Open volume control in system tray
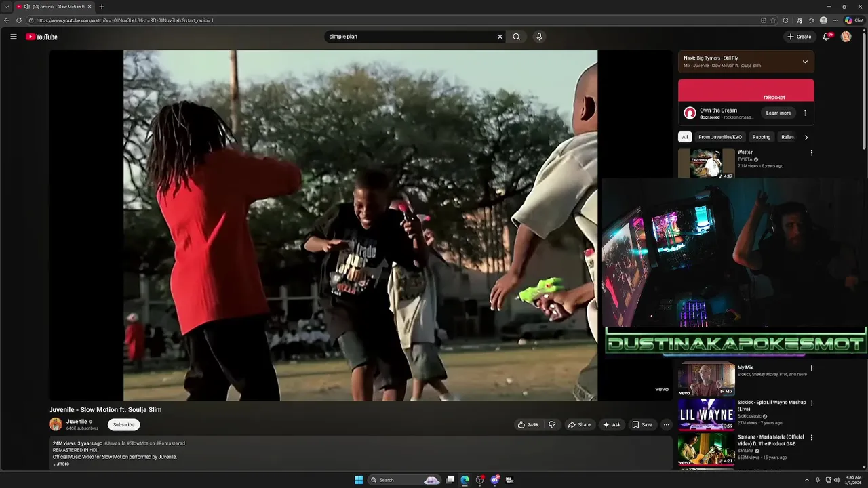Screen dimensions: 868x488 837,480
